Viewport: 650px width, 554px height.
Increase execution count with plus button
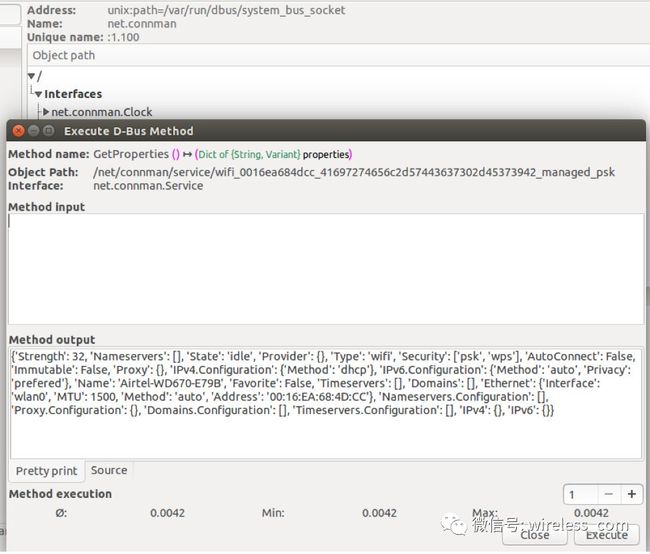[632, 494]
